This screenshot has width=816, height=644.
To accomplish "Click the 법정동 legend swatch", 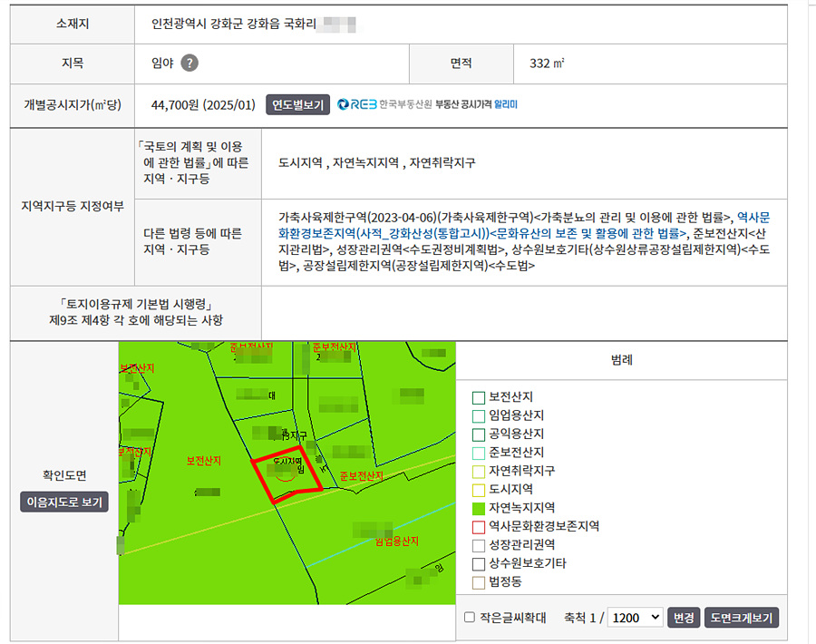I will [x=478, y=581].
